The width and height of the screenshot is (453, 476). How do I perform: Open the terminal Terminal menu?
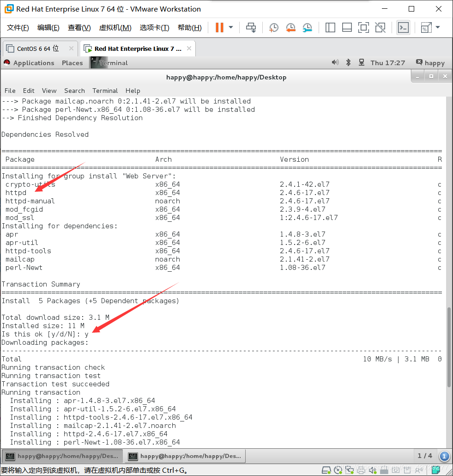click(105, 91)
